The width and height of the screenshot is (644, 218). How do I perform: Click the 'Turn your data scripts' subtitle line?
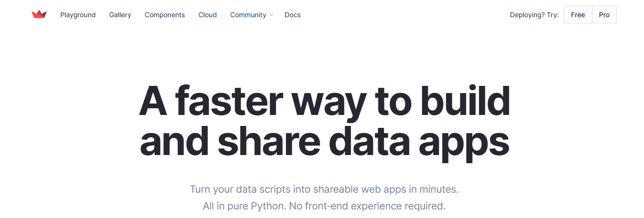pos(324,189)
